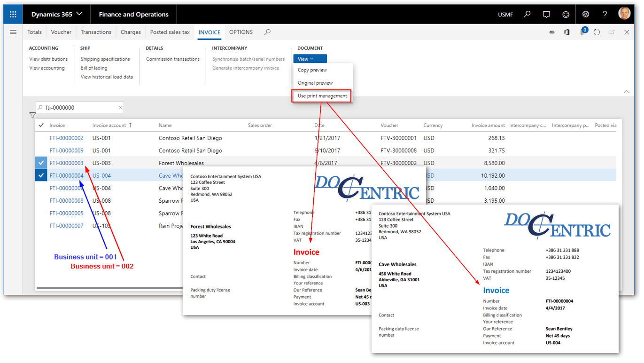Select the OPTIONS ribbon tab
The height and width of the screenshot is (363, 644).
tap(241, 32)
